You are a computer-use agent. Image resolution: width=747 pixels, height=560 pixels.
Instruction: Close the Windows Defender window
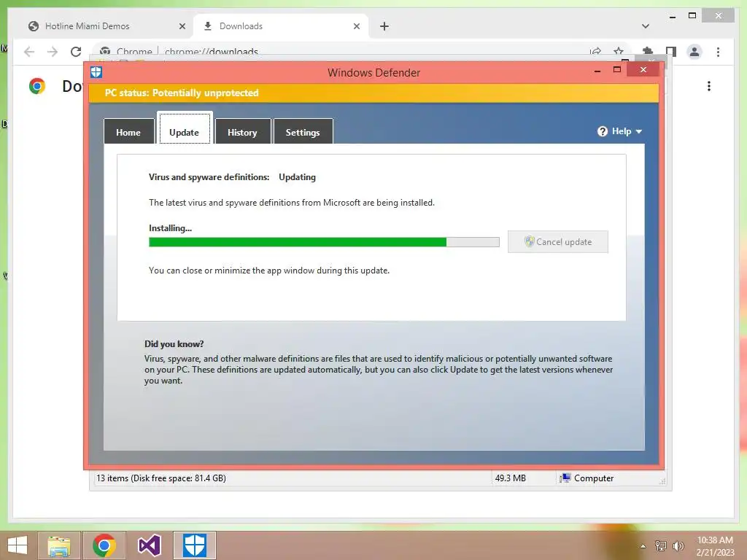click(x=643, y=70)
